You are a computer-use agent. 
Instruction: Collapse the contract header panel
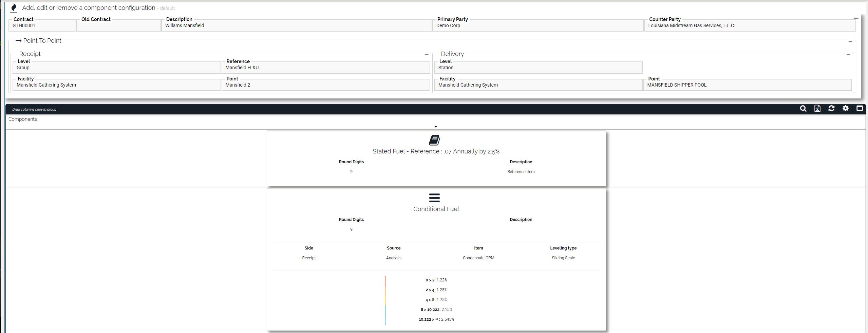point(856,18)
